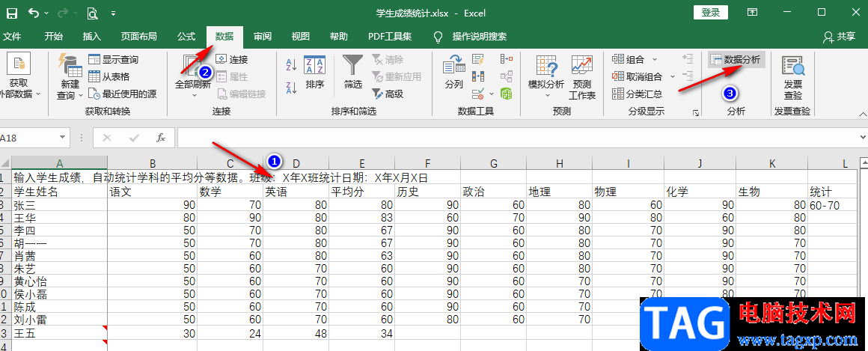Click the 发票查验 invoice check icon
The image size is (868, 351).
pos(792,77)
